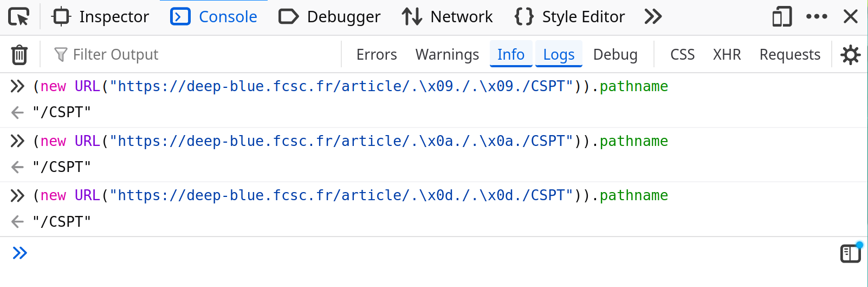Open the Debugger tab
Viewport: 868px width, 287px height.
click(329, 17)
